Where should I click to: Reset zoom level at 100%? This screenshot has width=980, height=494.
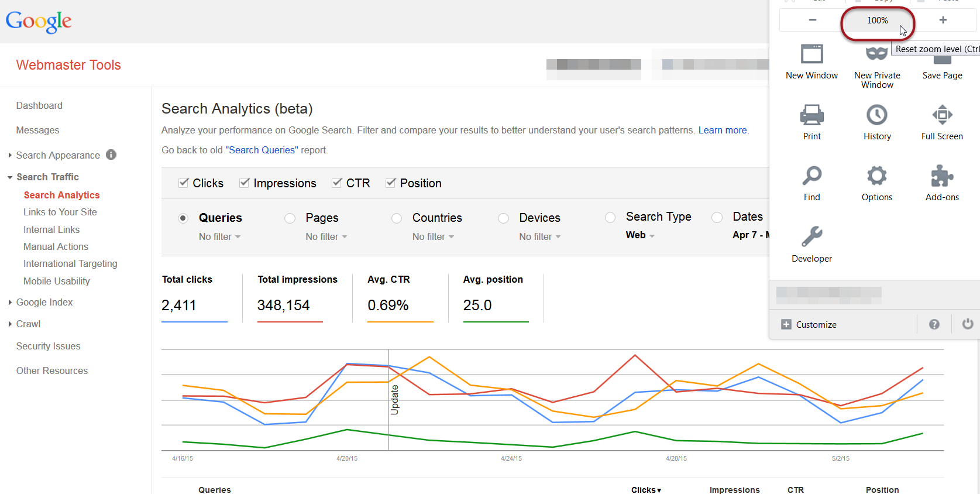pyautogui.click(x=877, y=20)
